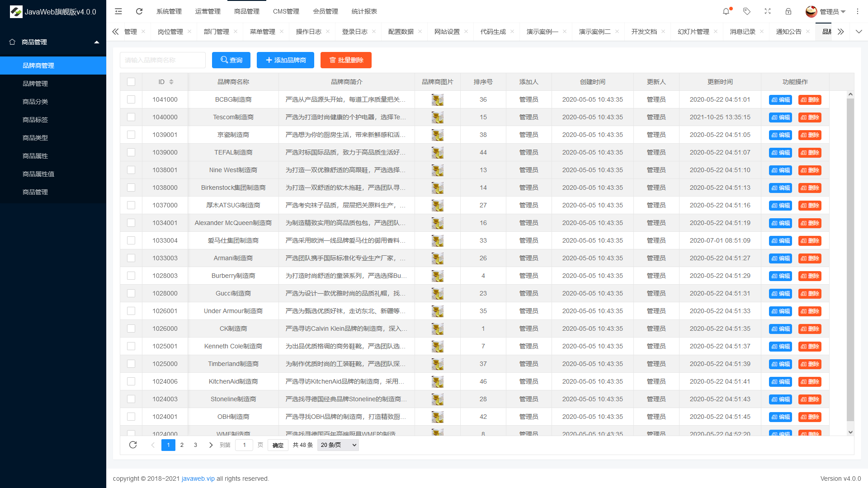Open 系统管理 top menu

point(169,11)
